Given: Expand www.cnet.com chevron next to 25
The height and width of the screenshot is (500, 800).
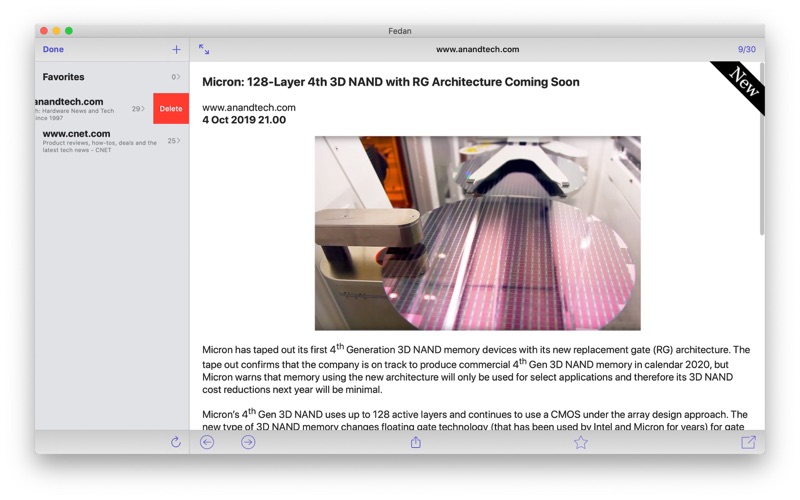Looking at the screenshot, I should click(179, 141).
